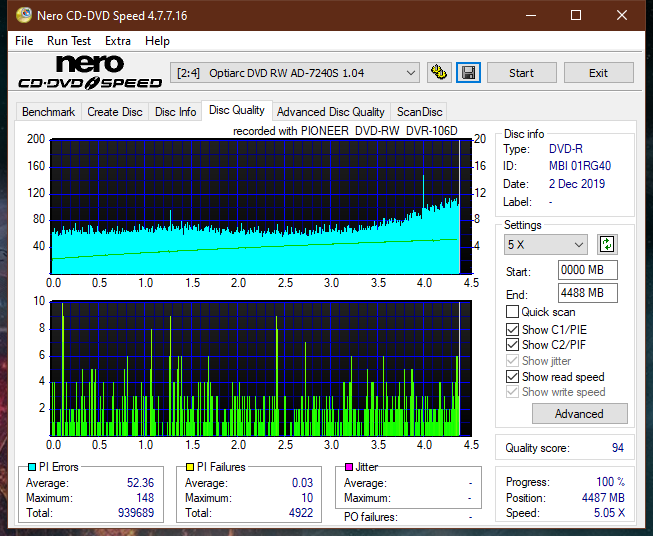Click the Exit button
This screenshot has width=653, height=536.
(x=598, y=73)
